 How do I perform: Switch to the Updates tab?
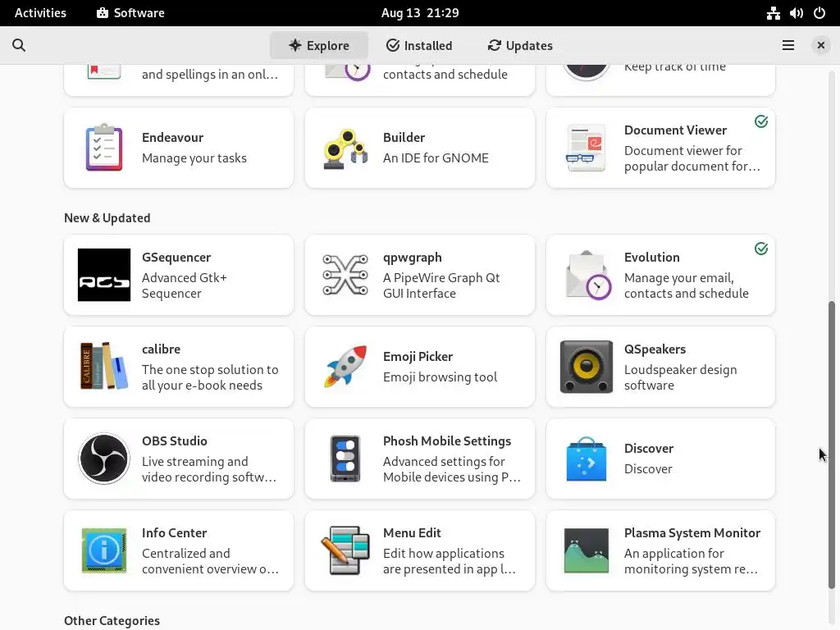point(520,46)
